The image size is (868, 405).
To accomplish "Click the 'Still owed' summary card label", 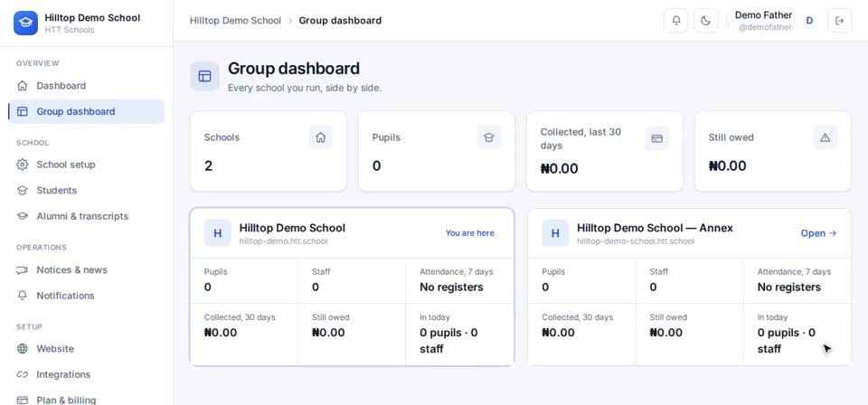I will pyautogui.click(x=731, y=137).
